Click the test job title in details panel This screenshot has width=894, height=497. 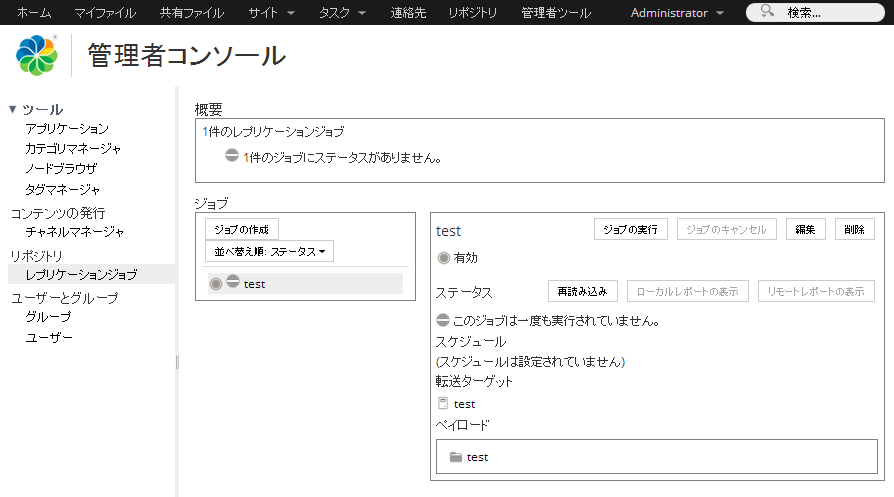[448, 231]
